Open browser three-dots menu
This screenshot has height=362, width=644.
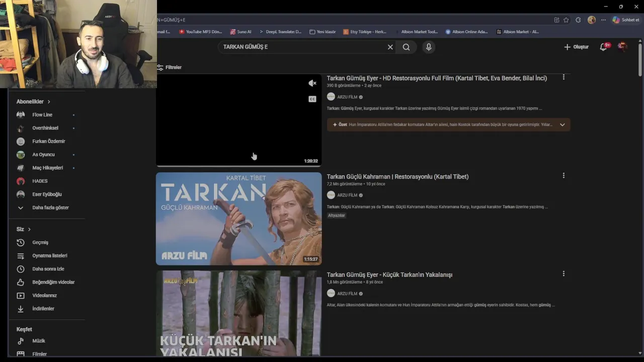[x=603, y=20]
